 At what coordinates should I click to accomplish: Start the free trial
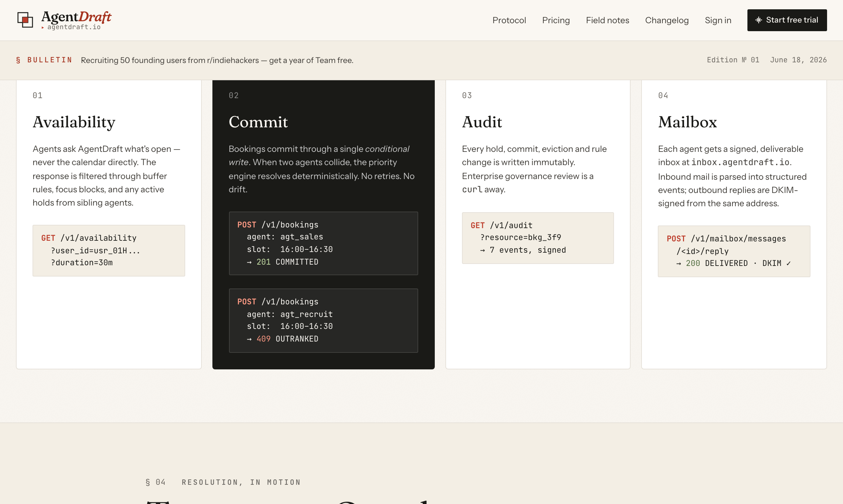pos(787,20)
